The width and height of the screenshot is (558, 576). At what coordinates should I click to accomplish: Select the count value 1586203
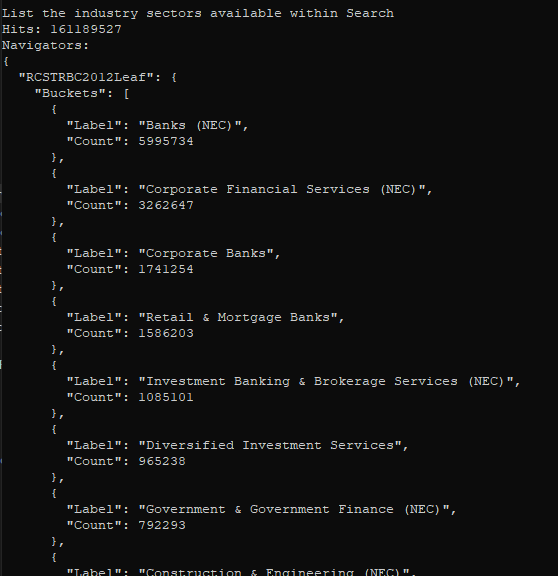166,333
